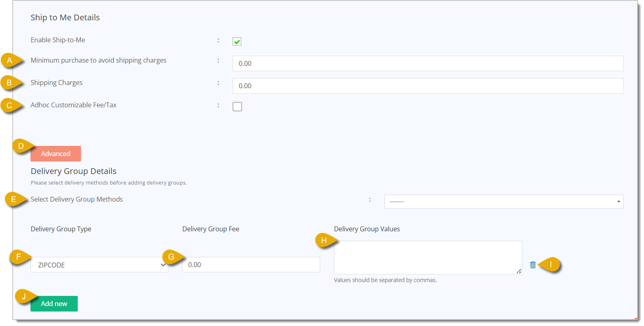Click the 'Values should be separated by commas.' hint
The image size is (644, 326).
pyautogui.click(x=385, y=280)
